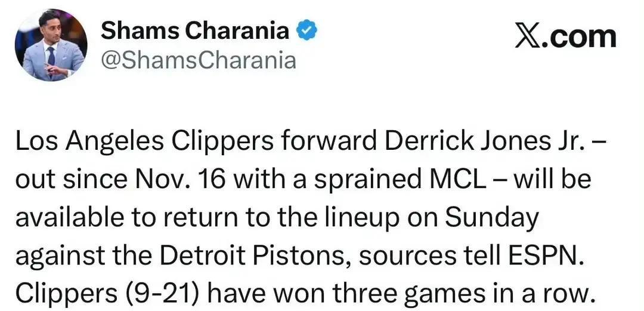Click the display name Shams Charania
The image size is (644, 311).
[195, 32]
